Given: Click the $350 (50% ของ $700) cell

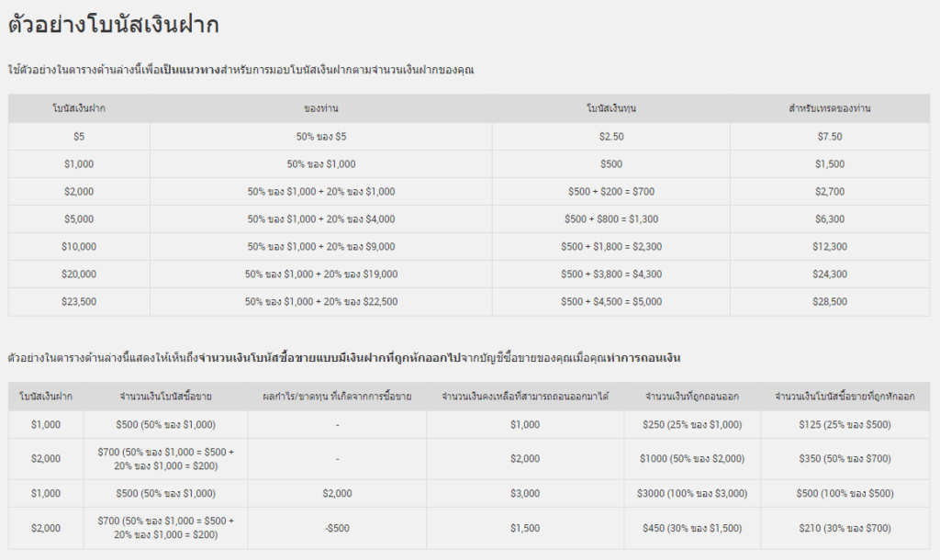Looking at the screenshot, I should click(845, 459).
